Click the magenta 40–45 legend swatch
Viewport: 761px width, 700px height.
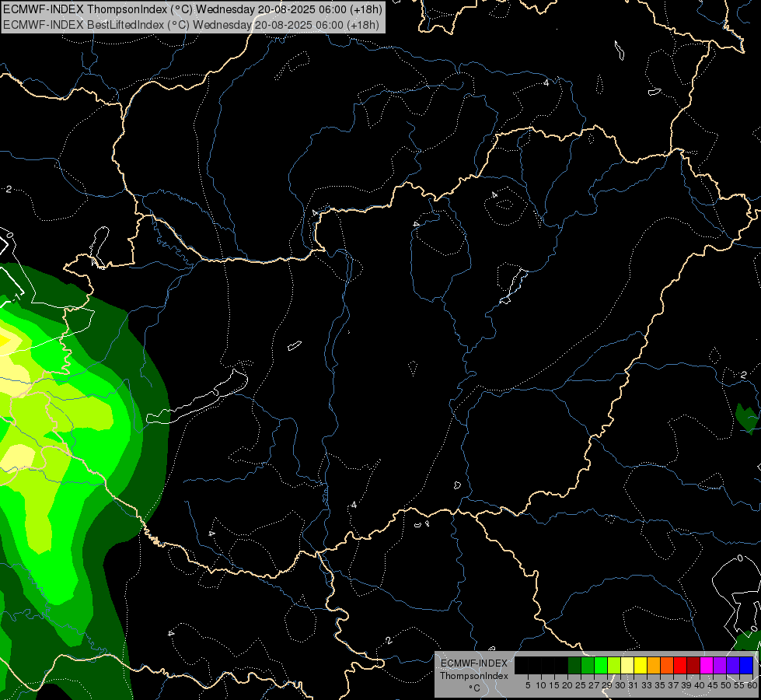(707, 665)
